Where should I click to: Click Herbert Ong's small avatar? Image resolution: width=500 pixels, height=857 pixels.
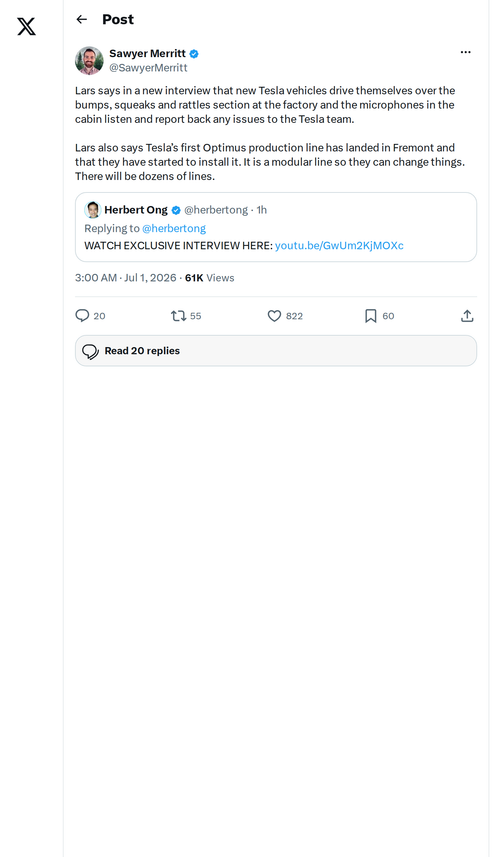(93, 210)
